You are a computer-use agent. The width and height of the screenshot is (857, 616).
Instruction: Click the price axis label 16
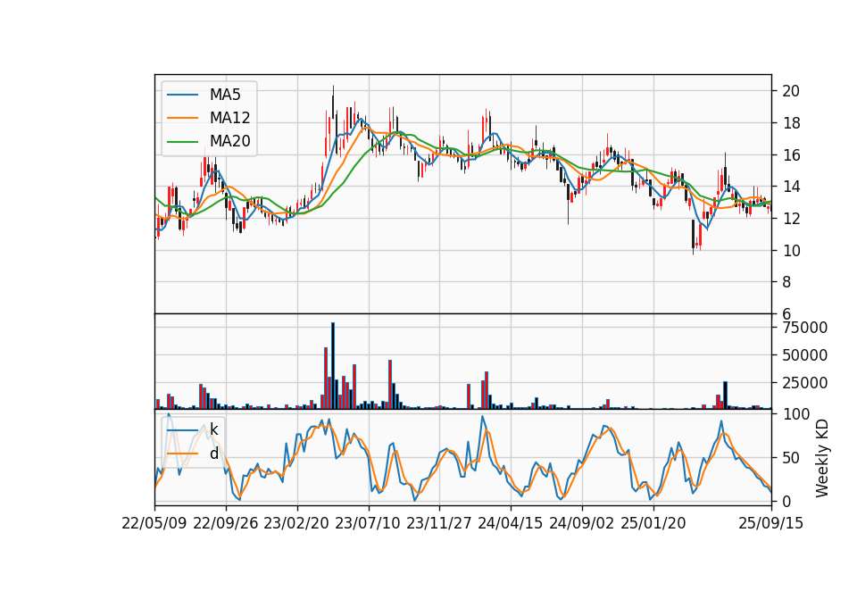(791, 155)
